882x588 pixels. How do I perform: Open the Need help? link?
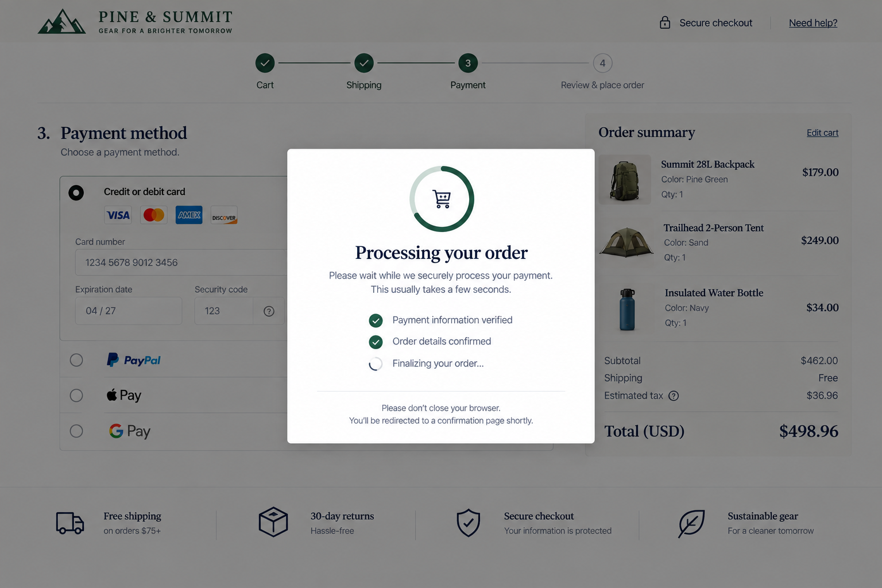(813, 23)
